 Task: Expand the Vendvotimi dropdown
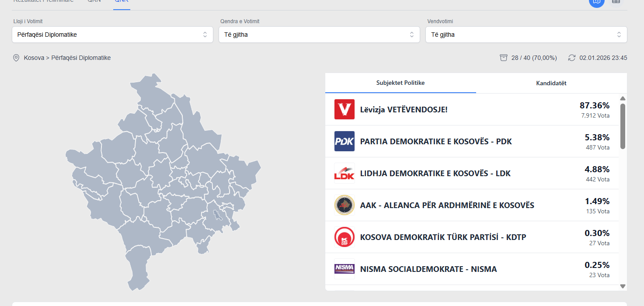coord(526,35)
